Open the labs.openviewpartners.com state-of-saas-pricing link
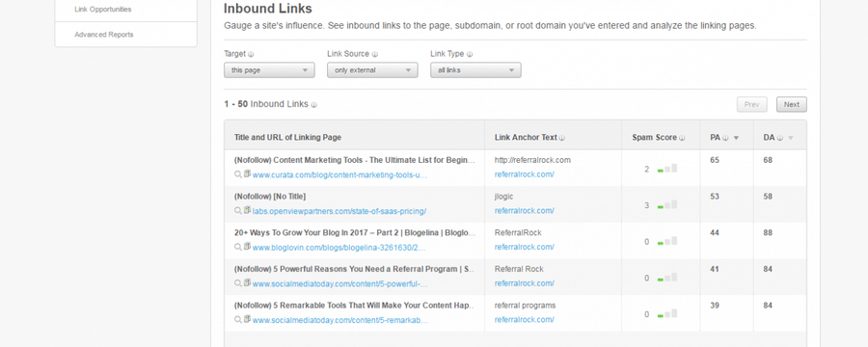The width and height of the screenshot is (868, 347). (x=339, y=211)
